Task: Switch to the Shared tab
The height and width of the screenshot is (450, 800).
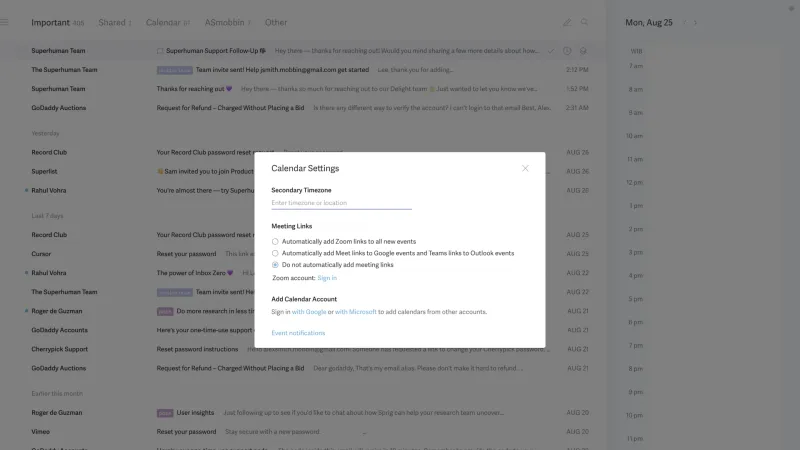Action: click(x=115, y=22)
